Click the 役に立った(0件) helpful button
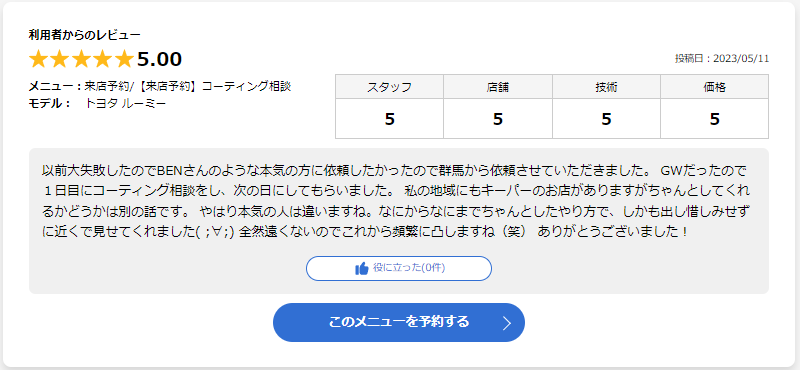This screenshot has width=800, height=370. [399, 268]
